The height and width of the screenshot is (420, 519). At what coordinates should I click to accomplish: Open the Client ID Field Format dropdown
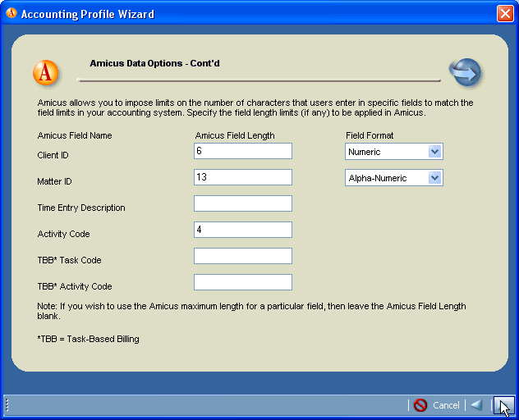coord(435,152)
